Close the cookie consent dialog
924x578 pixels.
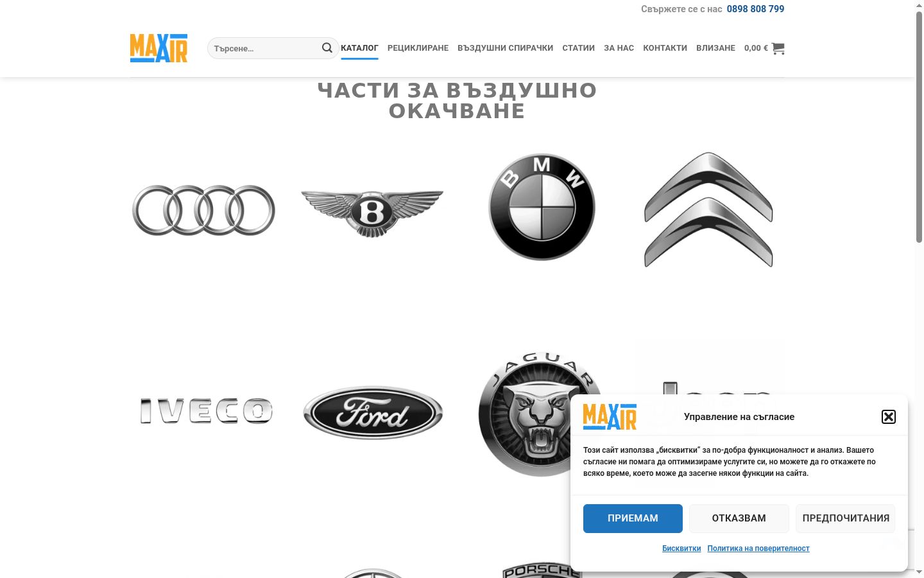click(x=889, y=417)
